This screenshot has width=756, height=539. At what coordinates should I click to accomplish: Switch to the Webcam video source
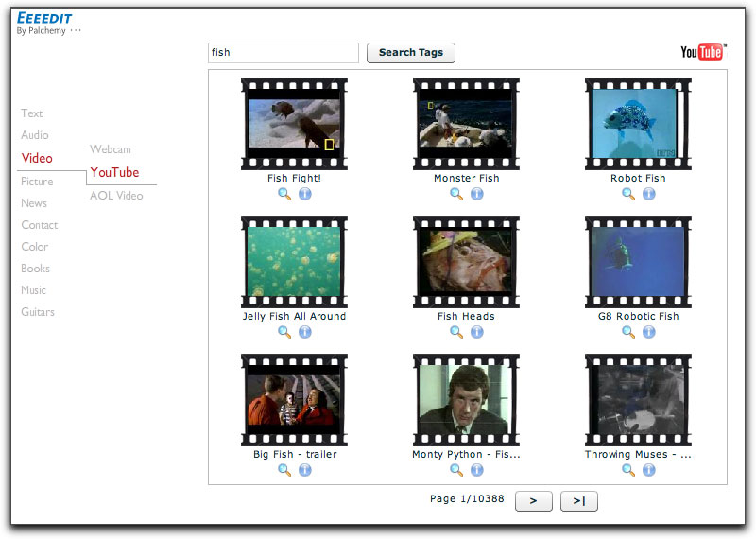click(x=111, y=149)
